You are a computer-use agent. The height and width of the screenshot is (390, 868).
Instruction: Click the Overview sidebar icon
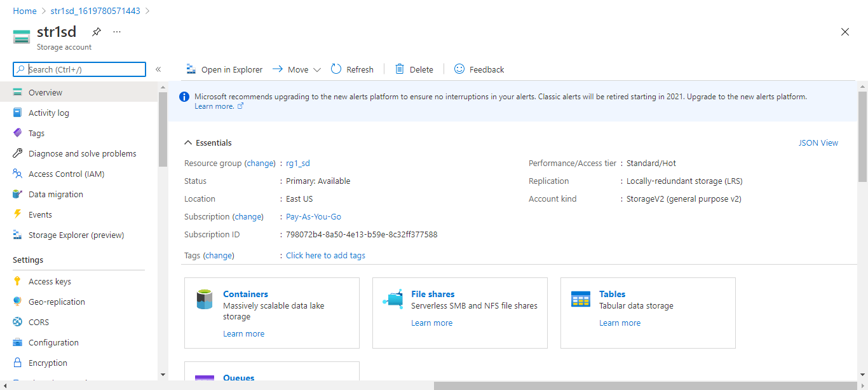(x=18, y=92)
